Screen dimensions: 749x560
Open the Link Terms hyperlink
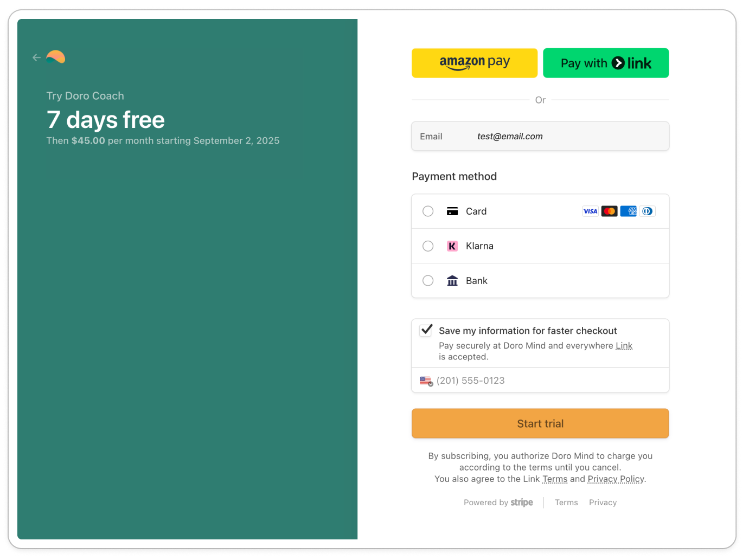(555, 479)
